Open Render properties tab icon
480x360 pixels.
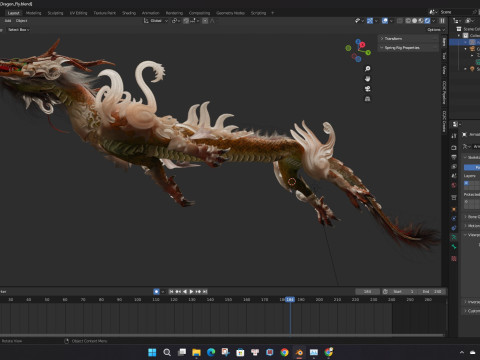[x=454, y=147]
